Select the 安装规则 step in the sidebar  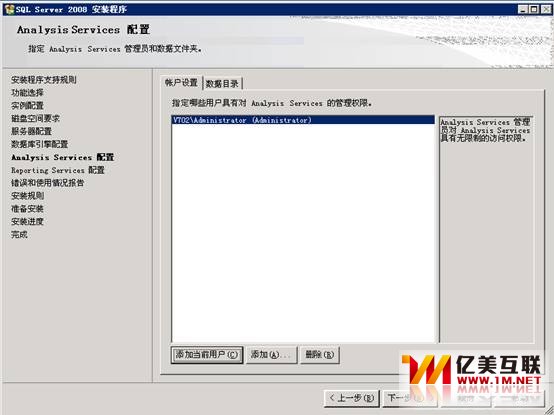27,196
